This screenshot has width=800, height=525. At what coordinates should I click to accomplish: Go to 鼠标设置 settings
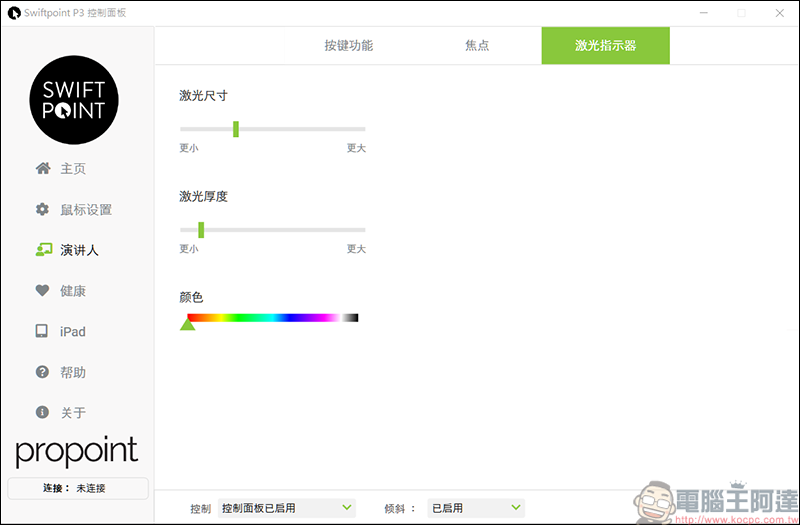pyautogui.click(x=86, y=210)
